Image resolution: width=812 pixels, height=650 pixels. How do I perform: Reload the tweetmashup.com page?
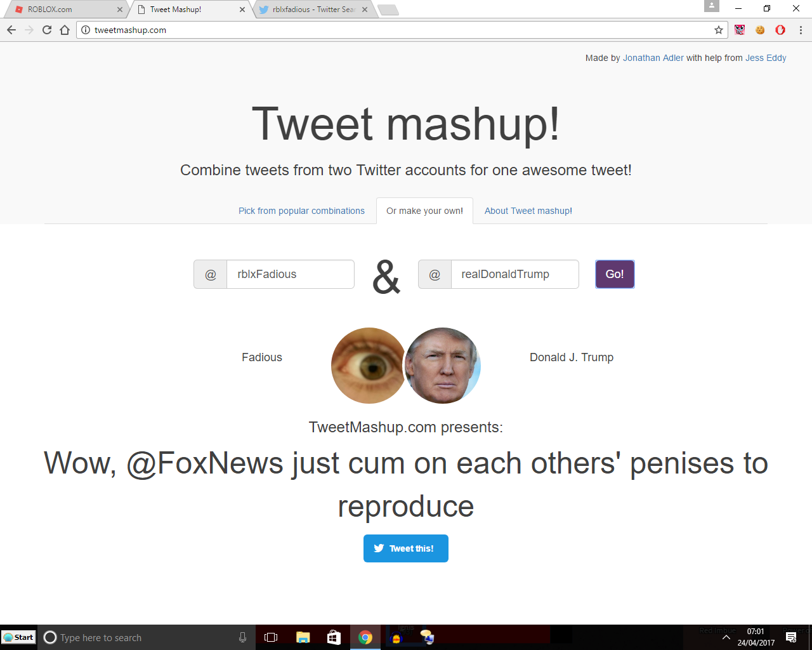coord(47,30)
